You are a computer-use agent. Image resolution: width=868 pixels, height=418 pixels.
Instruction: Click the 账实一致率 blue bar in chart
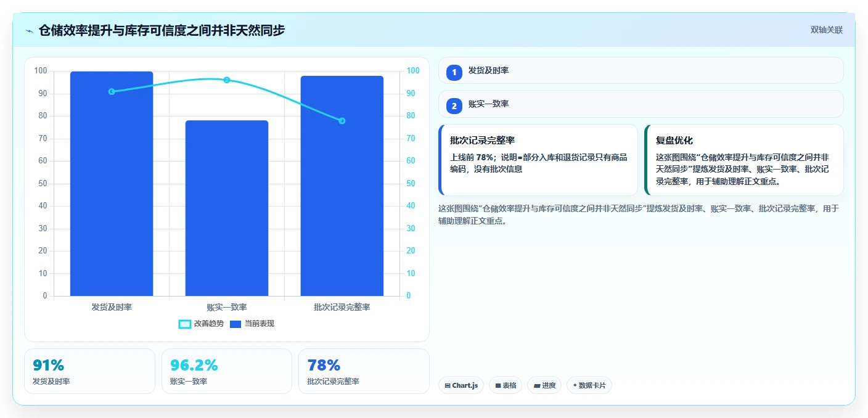click(x=227, y=208)
